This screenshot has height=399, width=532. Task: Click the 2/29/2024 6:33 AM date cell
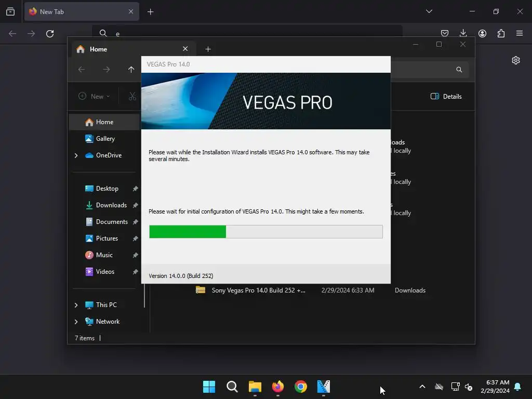click(348, 290)
